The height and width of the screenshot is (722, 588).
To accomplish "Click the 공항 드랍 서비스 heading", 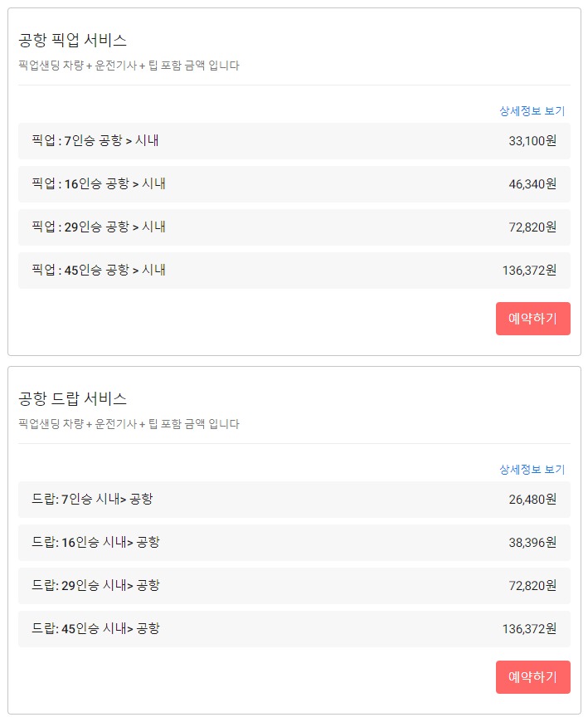I will pos(72,398).
